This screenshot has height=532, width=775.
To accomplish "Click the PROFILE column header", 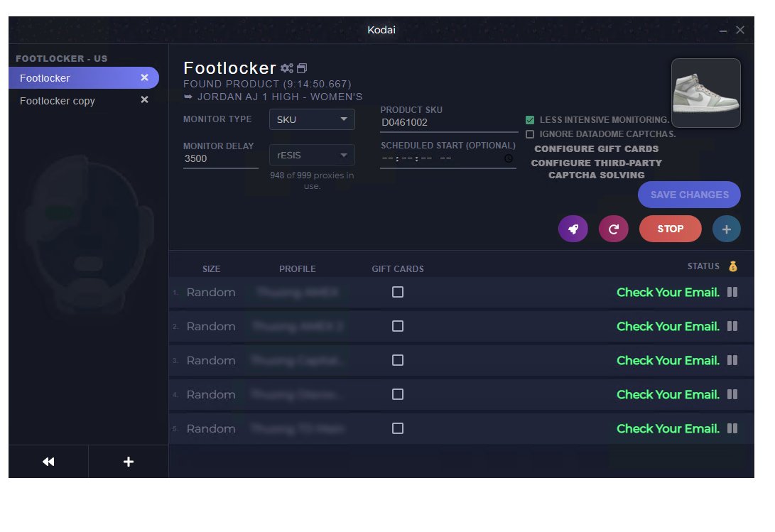I will 297,269.
